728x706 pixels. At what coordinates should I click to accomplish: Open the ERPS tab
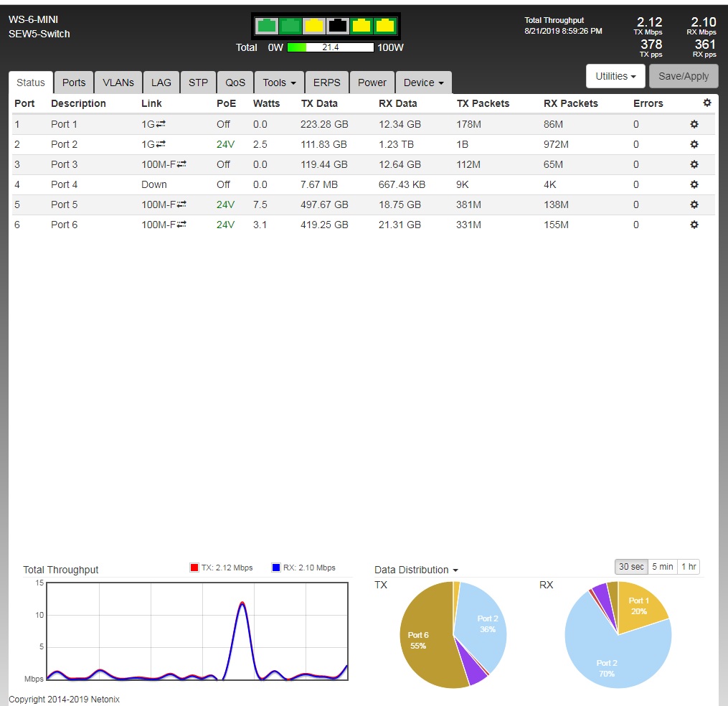tap(326, 83)
